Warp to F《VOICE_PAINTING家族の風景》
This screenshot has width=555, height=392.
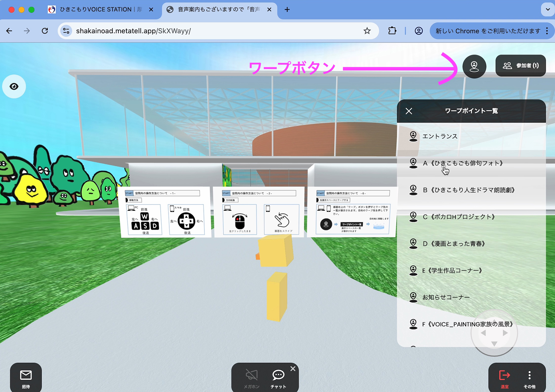click(x=471, y=324)
